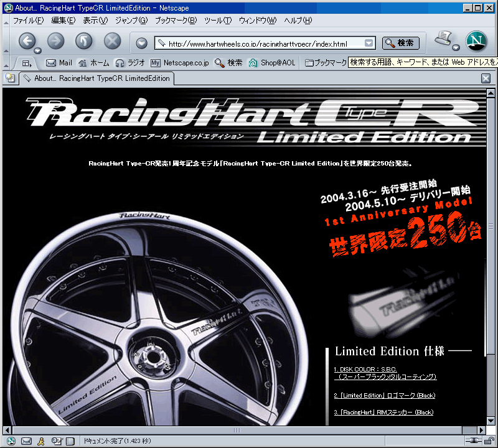Click the vertical scrollbar thumb
Image resolution: width=498 pixels, height=448 pixels.
491,226
